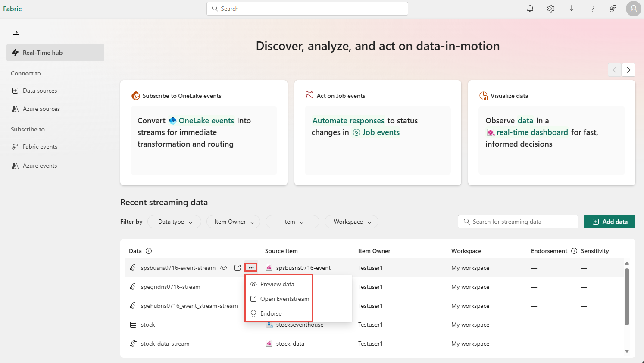Collapse the left navigation pane icon
This screenshot has height=363, width=644.
[x=16, y=32]
